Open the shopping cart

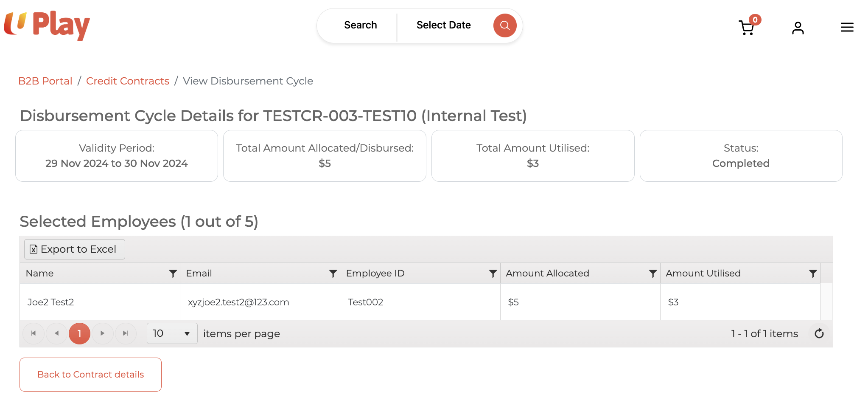click(x=746, y=28)
